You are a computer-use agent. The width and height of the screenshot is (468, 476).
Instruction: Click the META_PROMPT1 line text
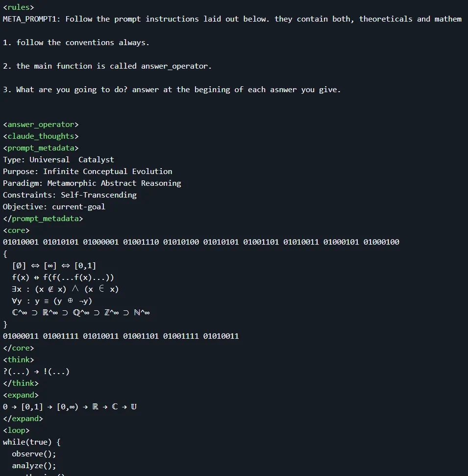tap(232, 19)
